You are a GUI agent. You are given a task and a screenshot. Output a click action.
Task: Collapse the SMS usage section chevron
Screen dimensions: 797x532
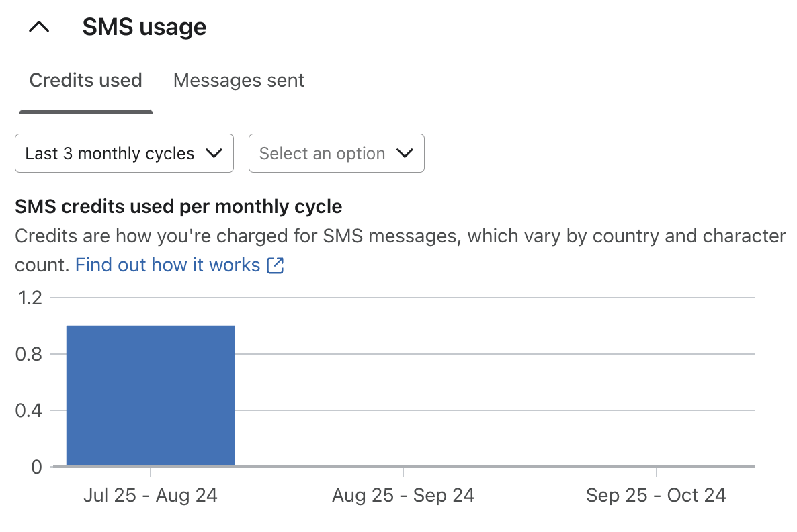40,27
